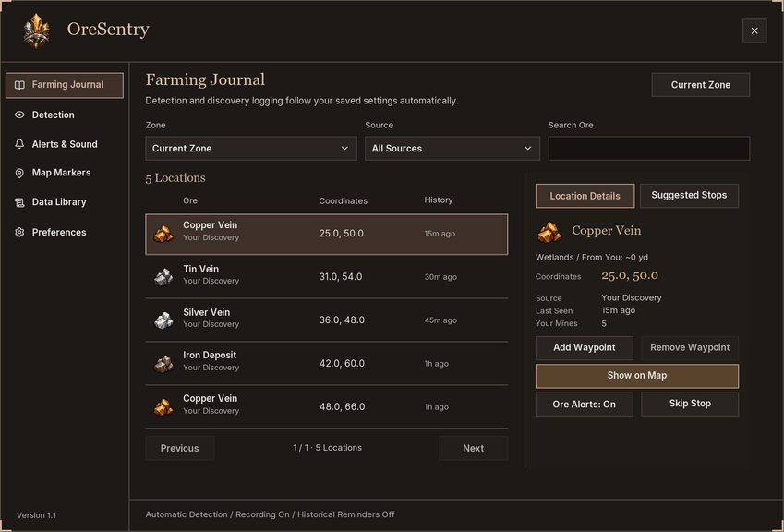Open the Data Library page

(65, 202)
